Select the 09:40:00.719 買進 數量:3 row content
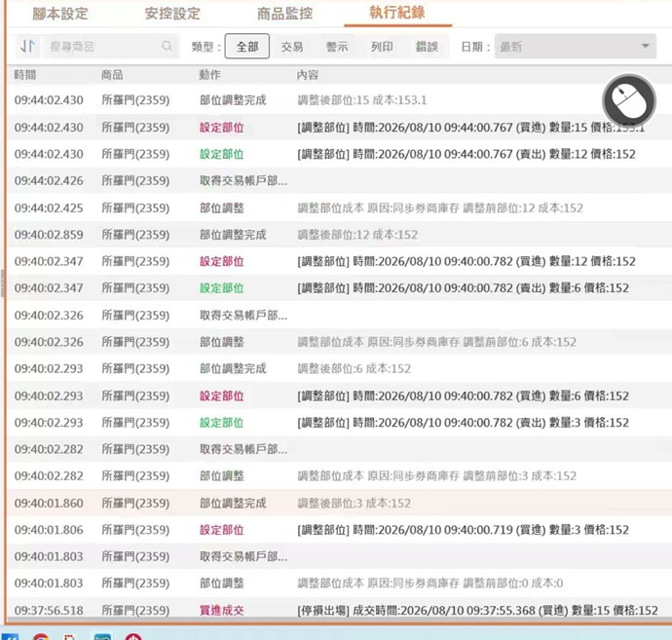The height and width of the screenshot is (640, 672). click(463, 530)
